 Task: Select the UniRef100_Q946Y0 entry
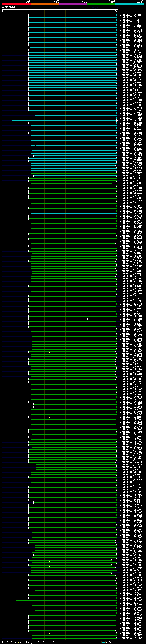[x=131, y=65]
